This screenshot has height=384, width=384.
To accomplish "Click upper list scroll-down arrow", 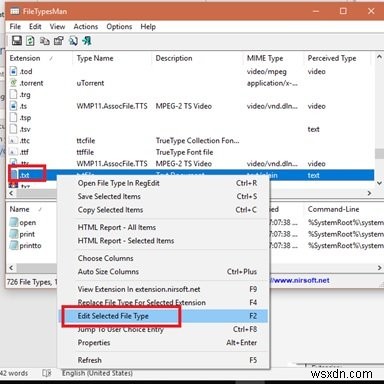I will (379, 183).
